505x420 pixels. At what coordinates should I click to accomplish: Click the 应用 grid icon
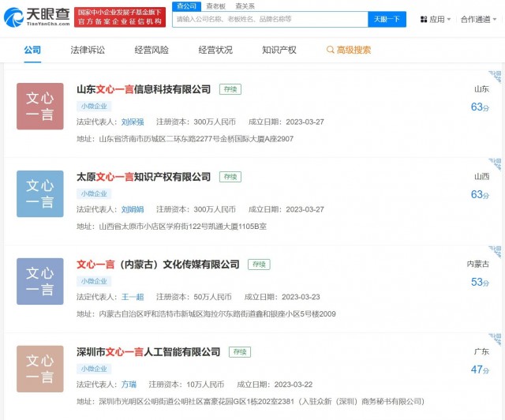(424, 19)
